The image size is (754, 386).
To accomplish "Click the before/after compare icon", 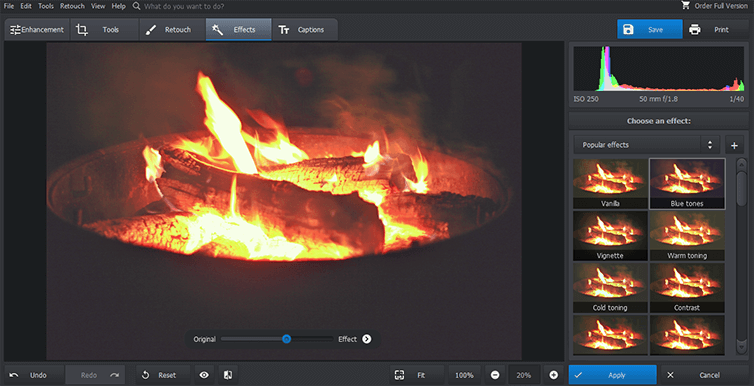I will click(x=228, y=375).
